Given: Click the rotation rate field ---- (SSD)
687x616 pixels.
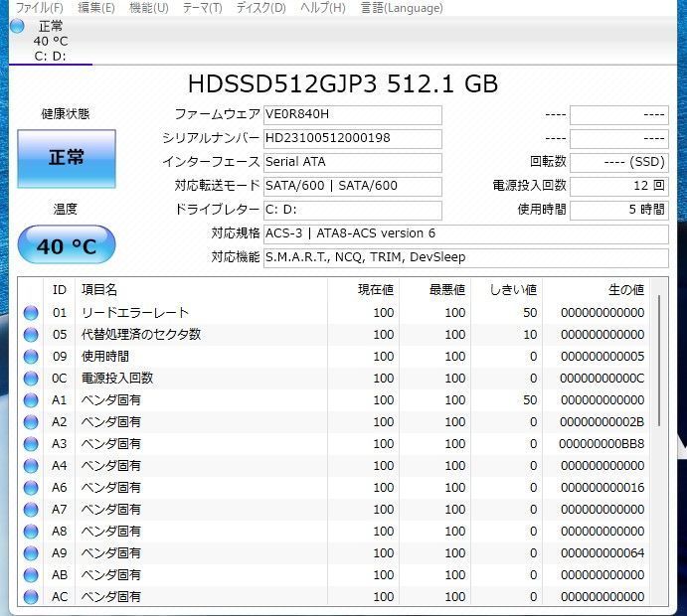Looking at the screenshot, I should point(619,162).
